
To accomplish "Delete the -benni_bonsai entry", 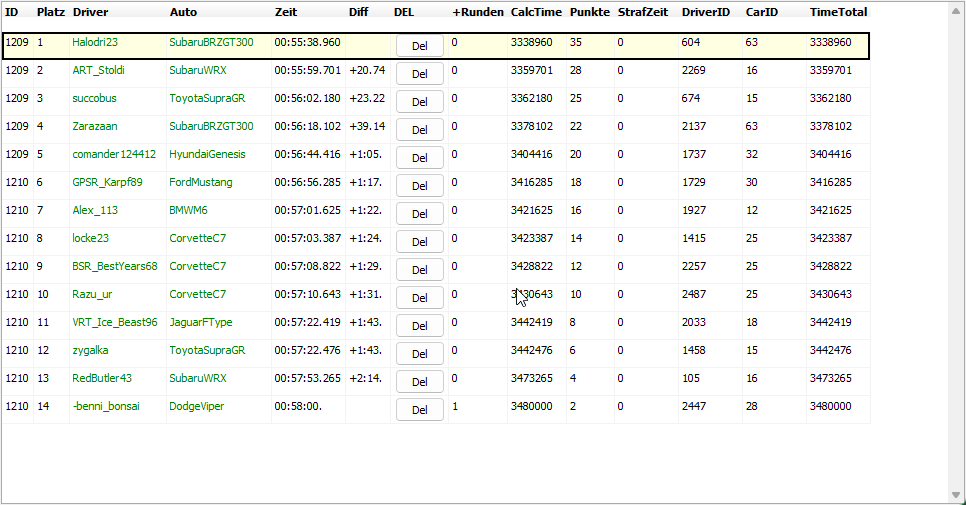I will [419, 410].
